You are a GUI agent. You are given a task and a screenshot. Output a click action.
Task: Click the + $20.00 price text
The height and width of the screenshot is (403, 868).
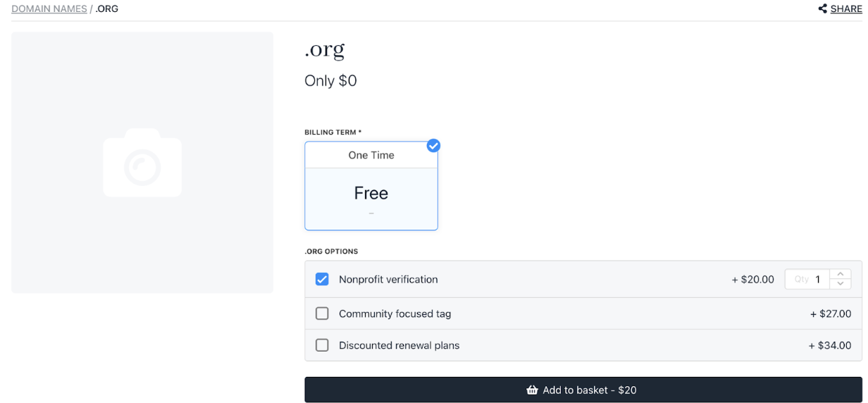click(753, 279)
